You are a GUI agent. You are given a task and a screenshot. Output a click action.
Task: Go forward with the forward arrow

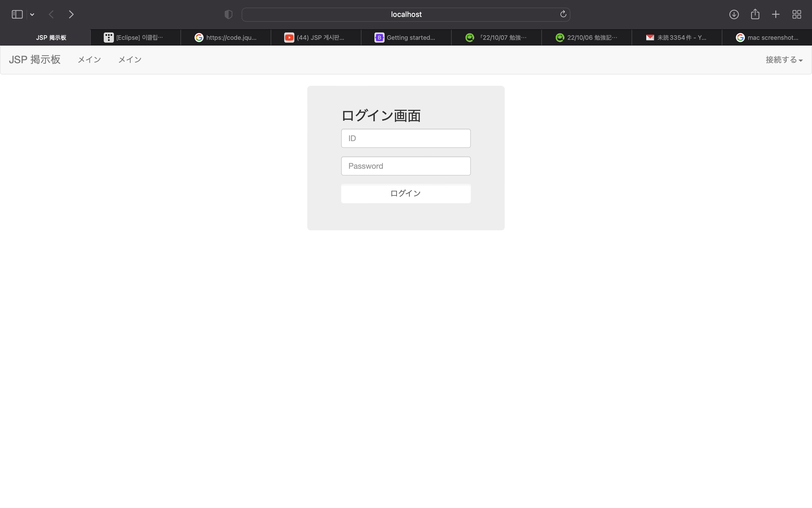[71, 14]
